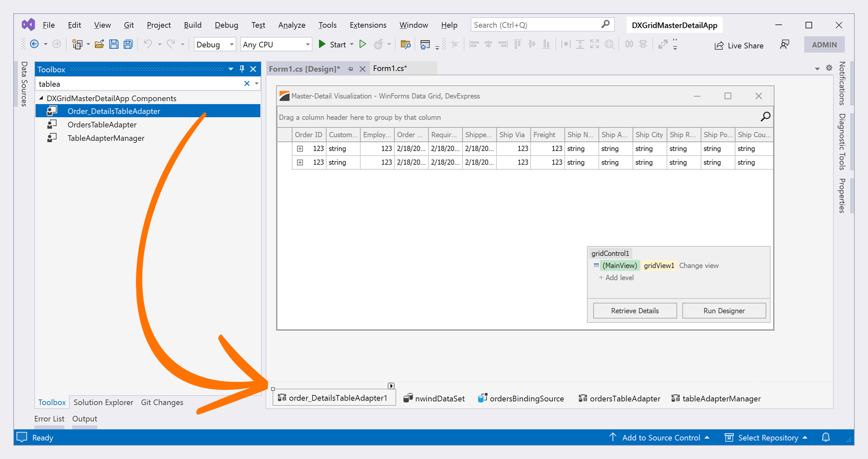Click the Toolbox search field
Viewport: 868px width, 459px height.
(139, 84)
